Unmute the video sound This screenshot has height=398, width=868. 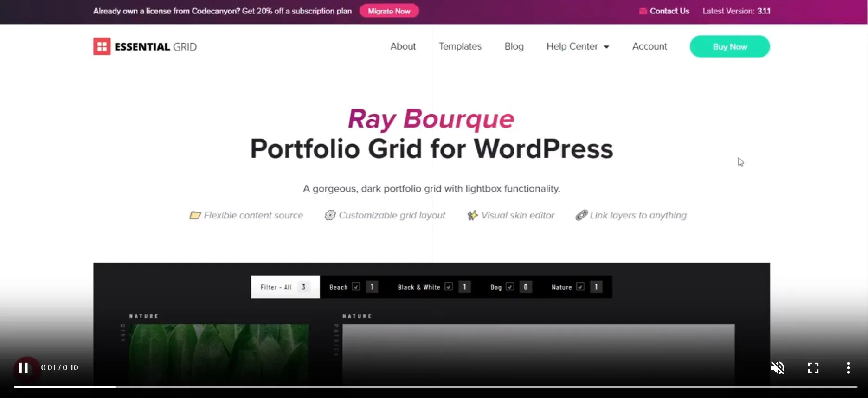coord(778,368)
